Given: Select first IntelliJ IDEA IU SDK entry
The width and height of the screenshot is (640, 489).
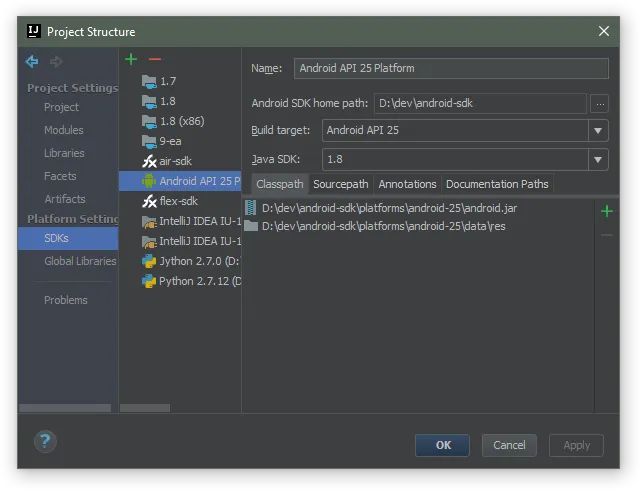Looking at the screenshot, I should pyautogui.click(x=180, y=221).
